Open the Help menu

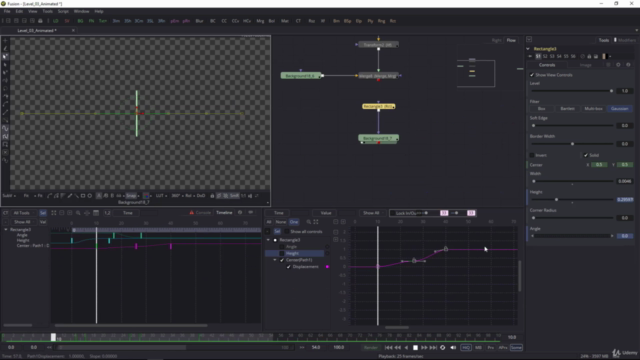pyautogui.click(x=99, y=11)
